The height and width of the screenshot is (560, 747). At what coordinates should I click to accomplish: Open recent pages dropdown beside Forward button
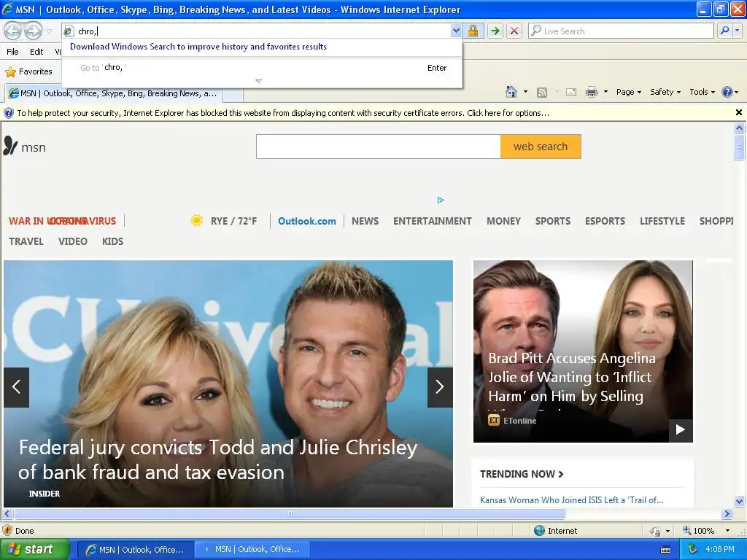click(x=50, y=31)
